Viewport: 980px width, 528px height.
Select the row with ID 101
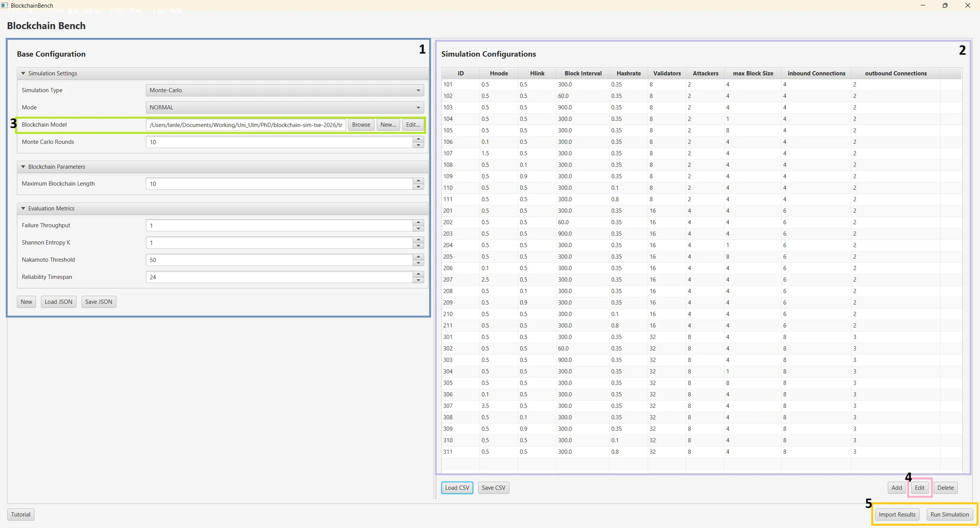click(702, 85)
